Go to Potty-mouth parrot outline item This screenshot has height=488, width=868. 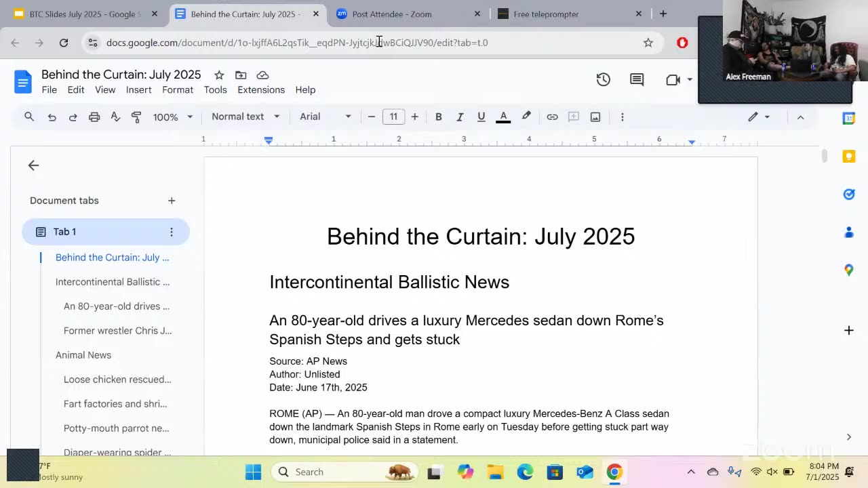pyautogui.click(x=117, y=428)
